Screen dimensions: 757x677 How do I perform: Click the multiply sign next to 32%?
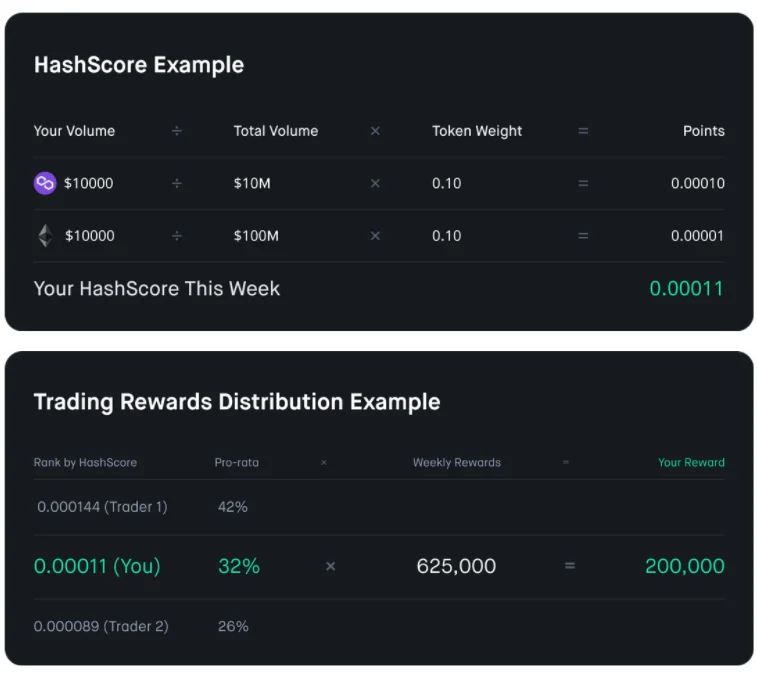pos(331,566)
